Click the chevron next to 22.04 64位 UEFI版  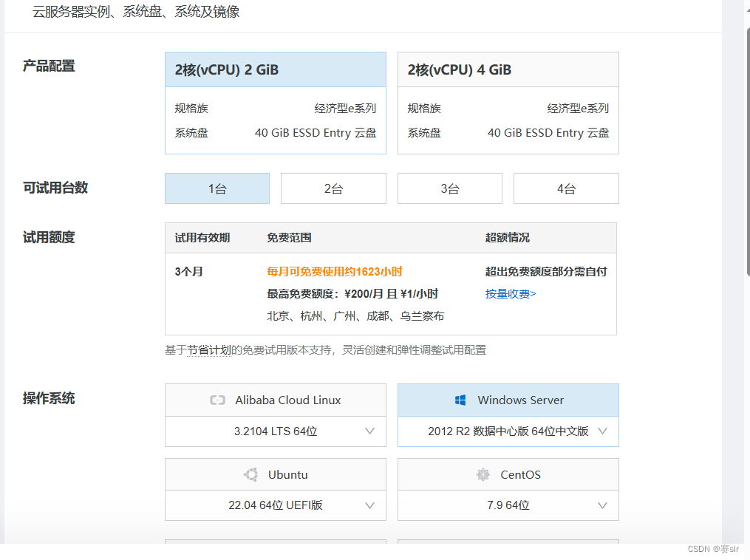click(x=369, y=505)
